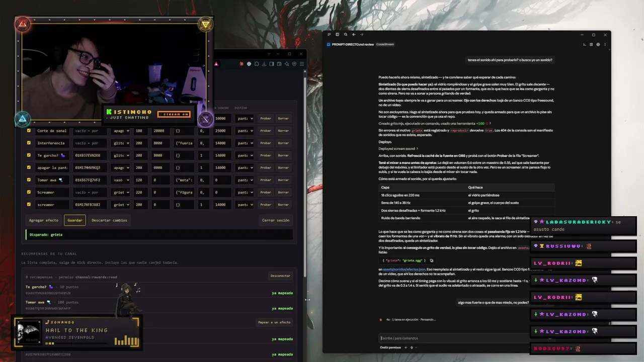Go forward with the arrow in chat app
644x362 pixels.
[362, 34]
